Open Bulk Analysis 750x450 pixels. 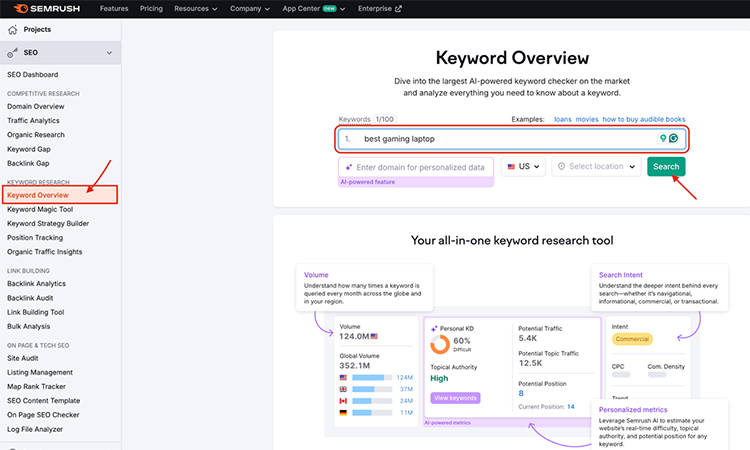pyautogui.click(x=28, y=327)
